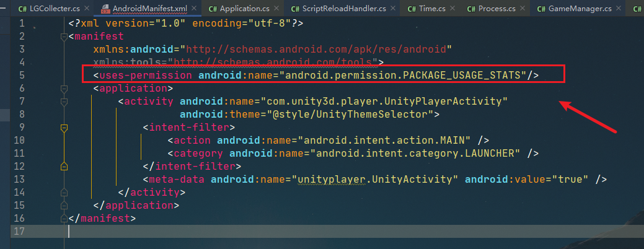The height and width of the screenshot is (249, 644).
Task: Click the @style/UnityThemeSelector value
Action: [350, 114]
